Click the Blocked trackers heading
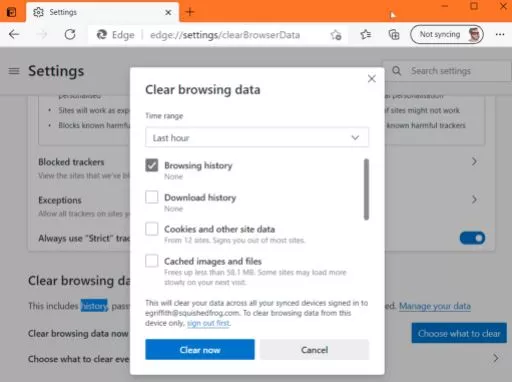Viewport: 512px width, 382px height. 71,162
